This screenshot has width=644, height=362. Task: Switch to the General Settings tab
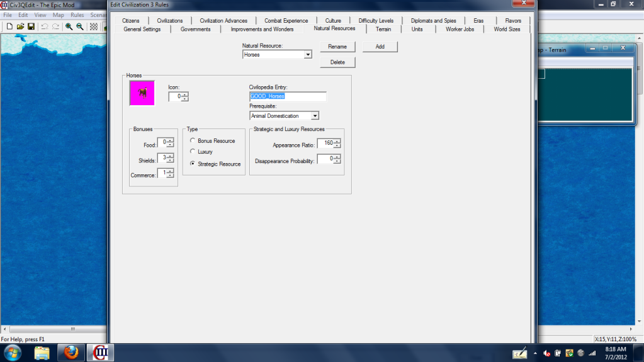tap(142, 29)
